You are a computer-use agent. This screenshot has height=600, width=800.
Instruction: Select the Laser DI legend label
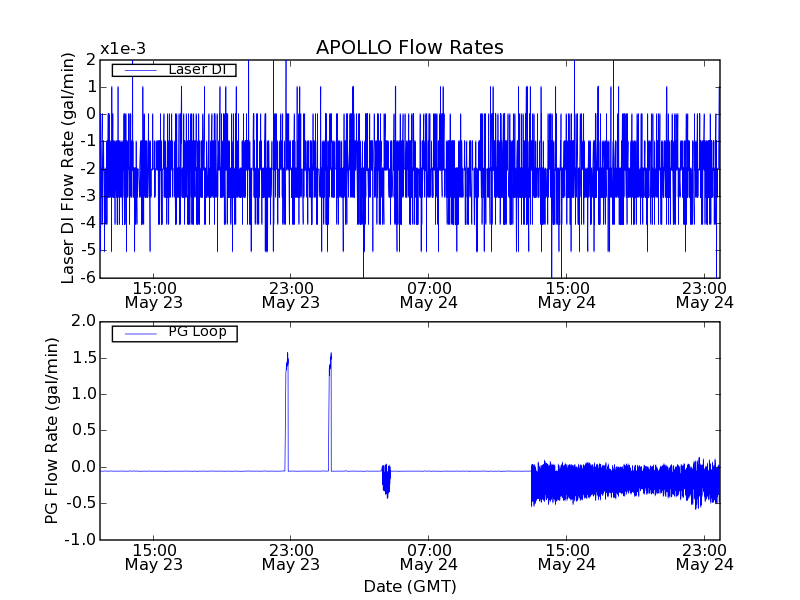(x=196, y=69)
